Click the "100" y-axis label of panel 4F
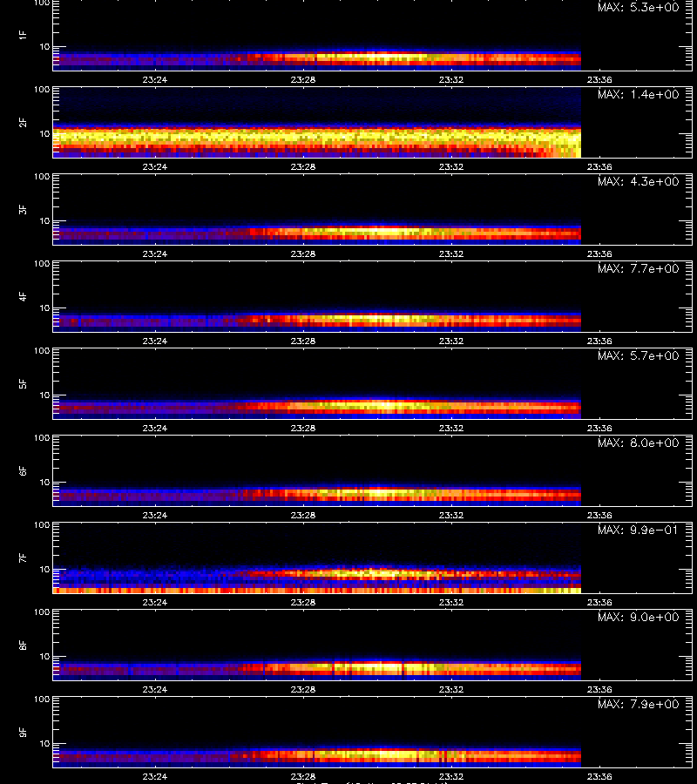The height and width of the screenshot is (784, 697). (x=42, y=263)
